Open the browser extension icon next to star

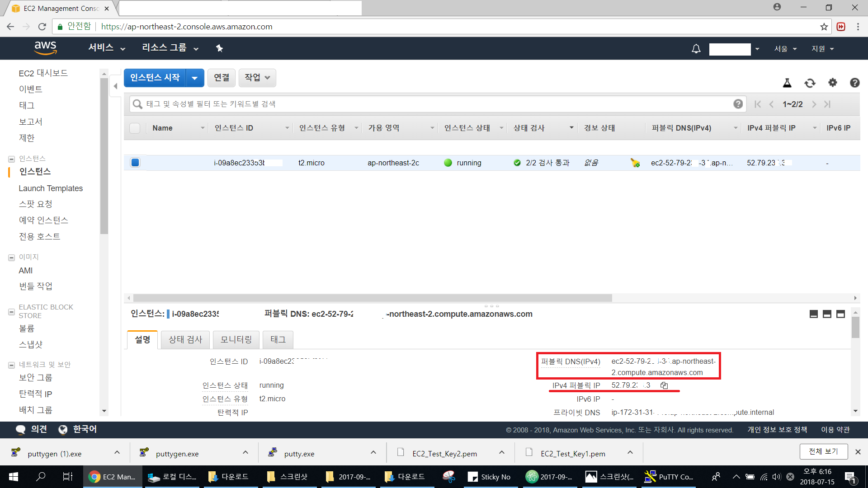pos(841,27)
